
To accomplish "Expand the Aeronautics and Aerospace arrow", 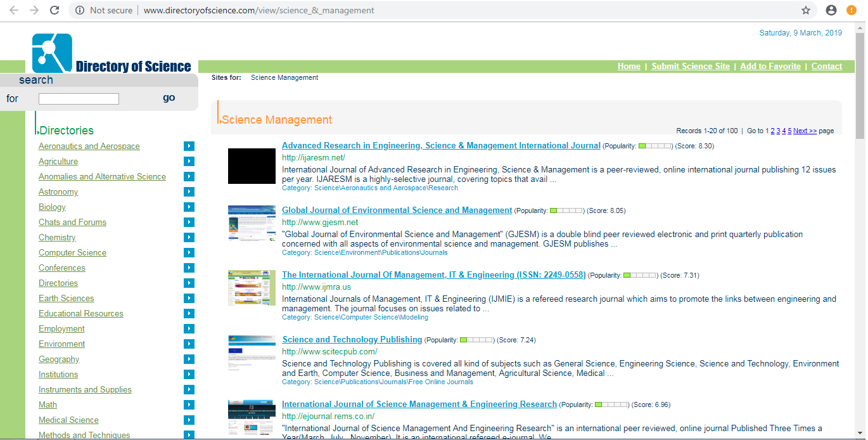I will [x=189, y=146].
